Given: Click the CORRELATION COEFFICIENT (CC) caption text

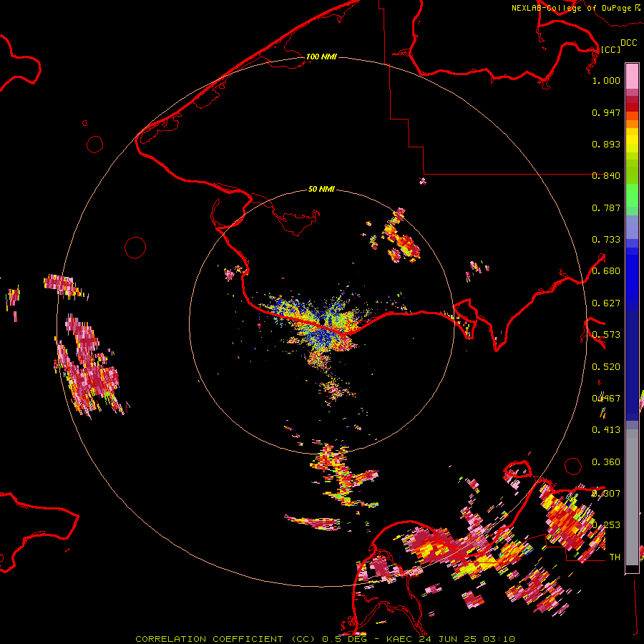Looking at the screenshot, I should tap(225, 639).
